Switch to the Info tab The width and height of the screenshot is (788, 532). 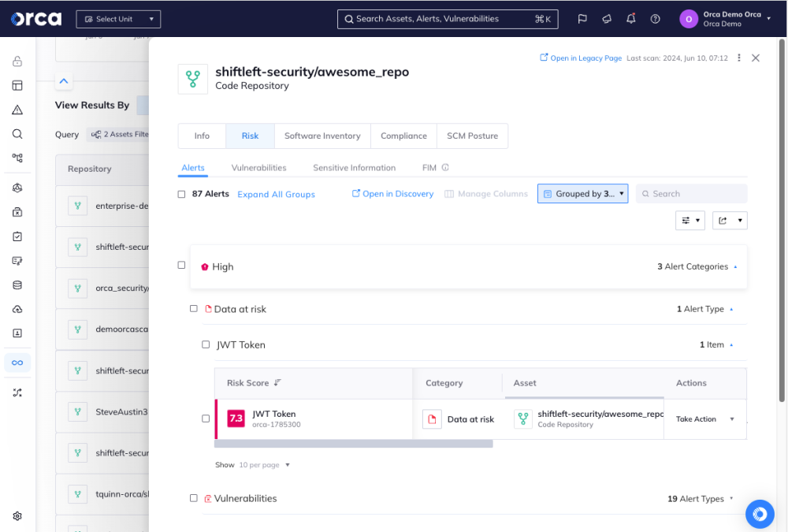[x=202, y=136]
